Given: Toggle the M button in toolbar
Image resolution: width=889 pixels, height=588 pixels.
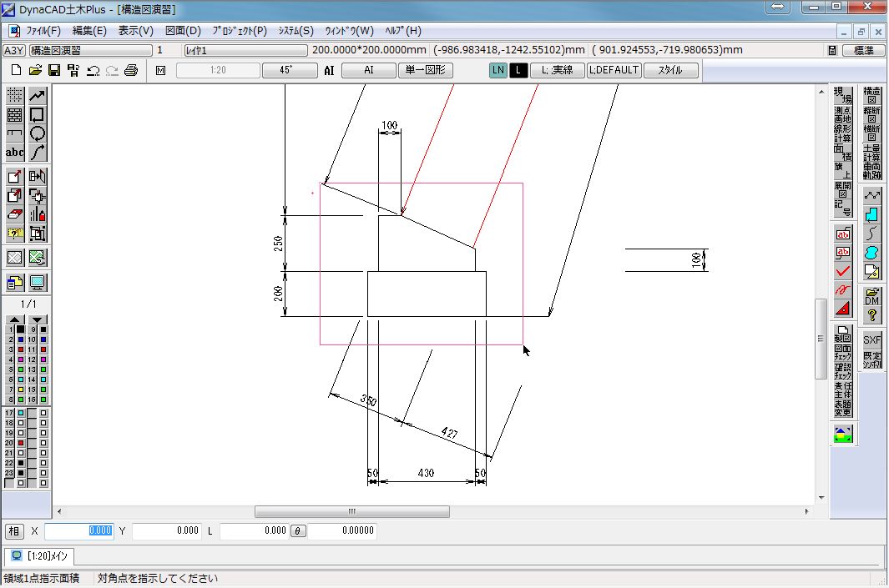Looking at the screenshot, I should click(161, 70).
